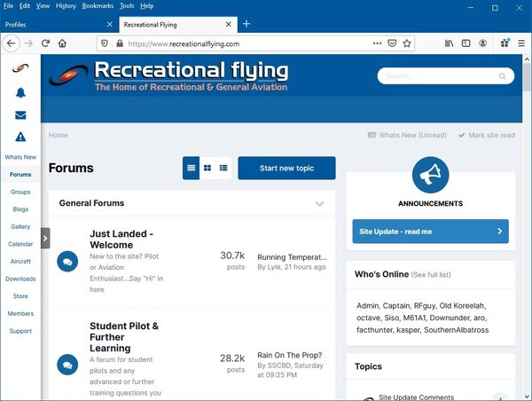The width and height of the screenshot is (532, 401).
Task: Open notifications bell in sidebar
Action: [x=20, y=92]
